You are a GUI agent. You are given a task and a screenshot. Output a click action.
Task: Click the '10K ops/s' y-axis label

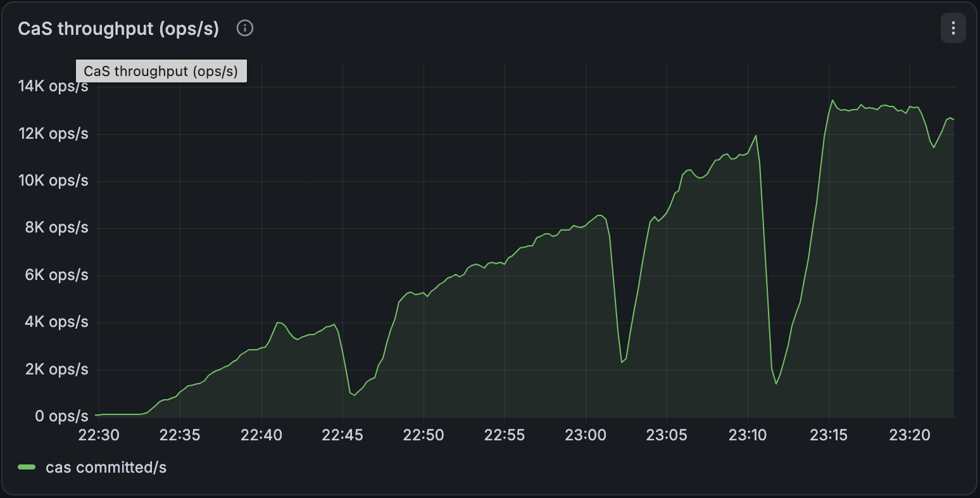point(53,181)
